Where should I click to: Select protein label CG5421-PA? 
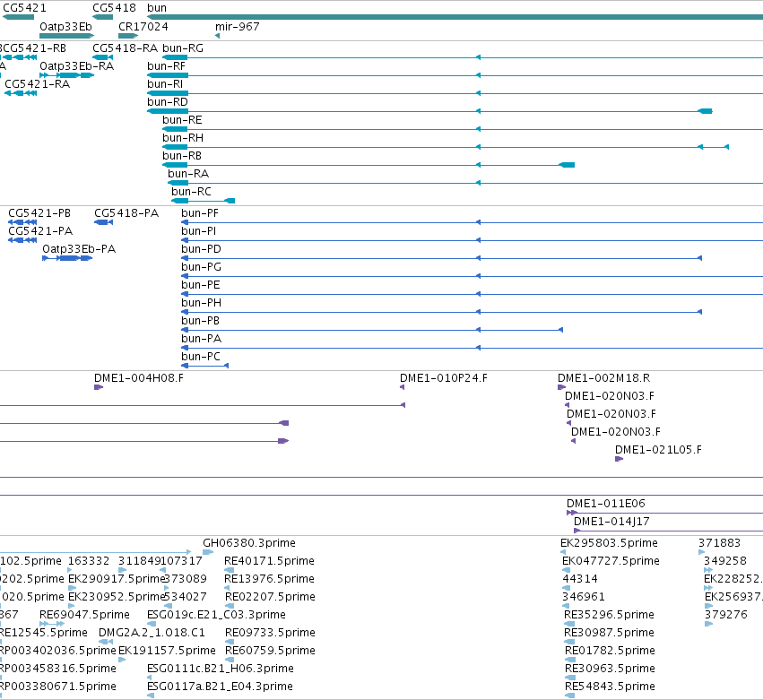pos(40,231)
